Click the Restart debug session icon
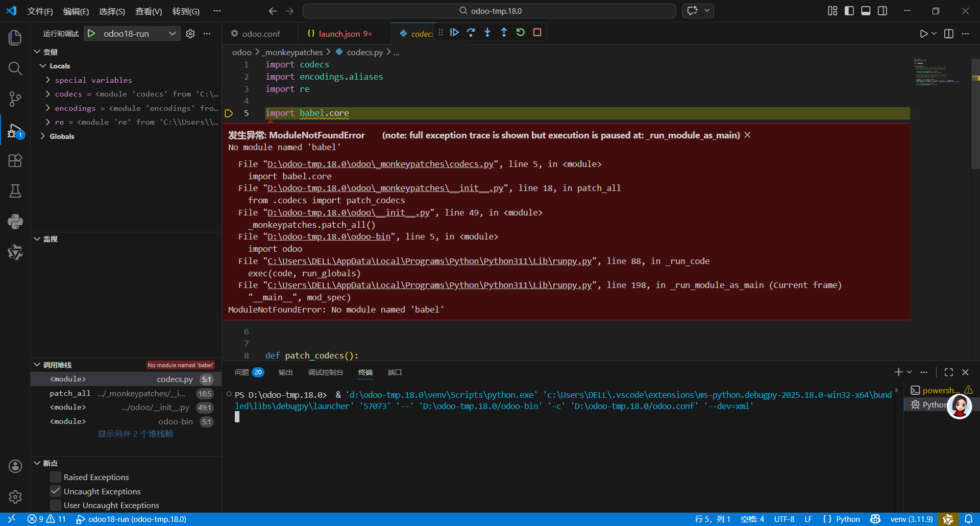The image size is (980, 526). tap(521, 33)
